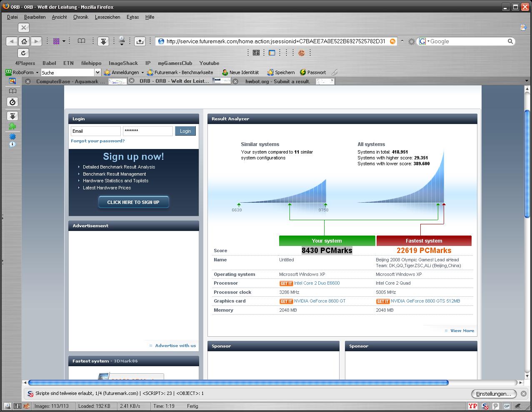Click the tile windows icon in toolbar
532x412 pixels.
click(x=256, y=53)
